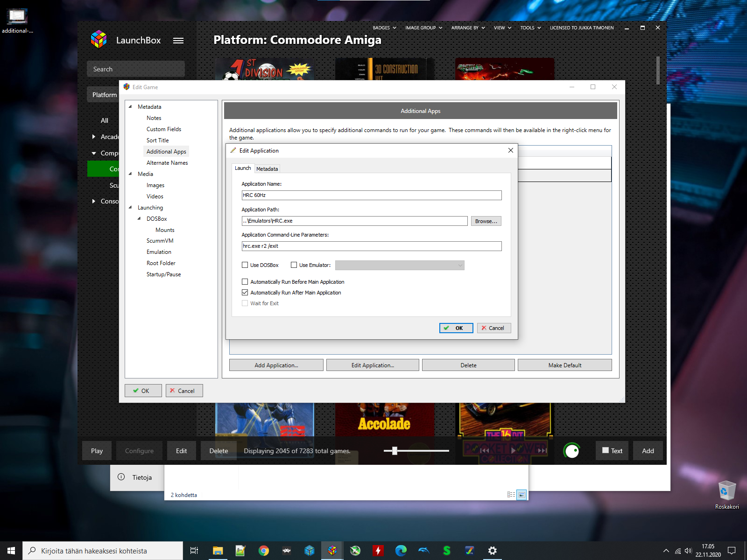Adjust the image size slider
The height and width of the screenshot is (560, 747).
[395, 451]
